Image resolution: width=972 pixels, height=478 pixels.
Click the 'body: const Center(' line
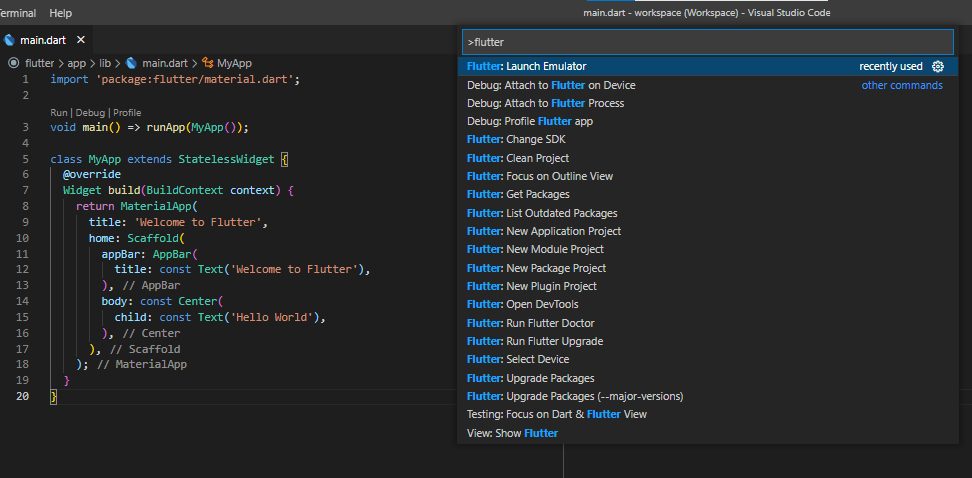[x=162, y=301]
